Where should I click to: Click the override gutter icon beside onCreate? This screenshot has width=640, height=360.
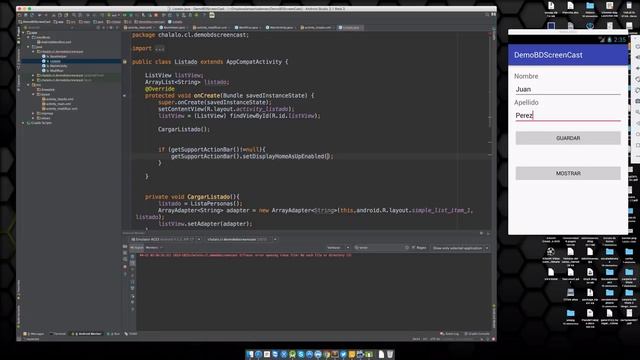(x=125, y=96)
